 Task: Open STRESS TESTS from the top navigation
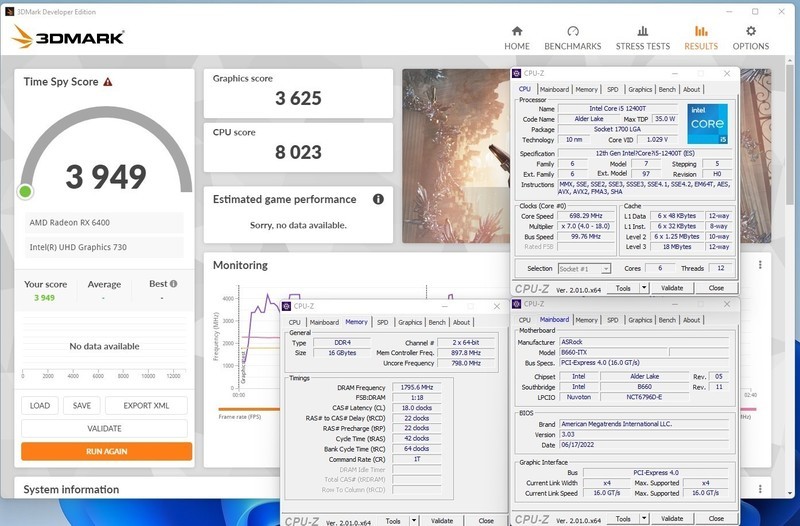click(643, 38)
